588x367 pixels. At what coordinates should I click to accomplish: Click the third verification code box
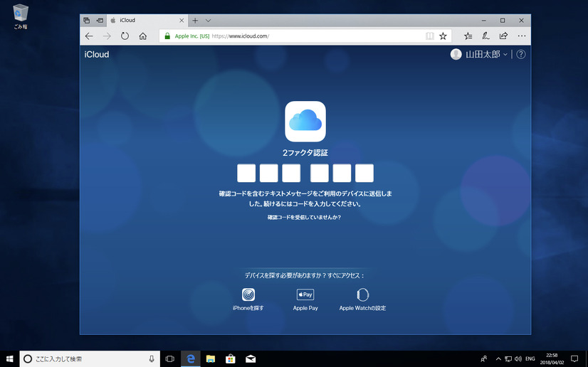291,173
